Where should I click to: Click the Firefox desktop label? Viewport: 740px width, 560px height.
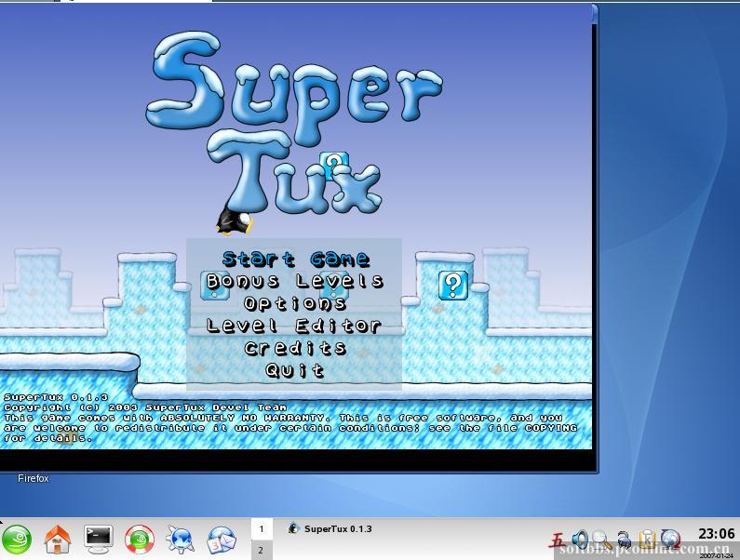[x=33, y=478]
